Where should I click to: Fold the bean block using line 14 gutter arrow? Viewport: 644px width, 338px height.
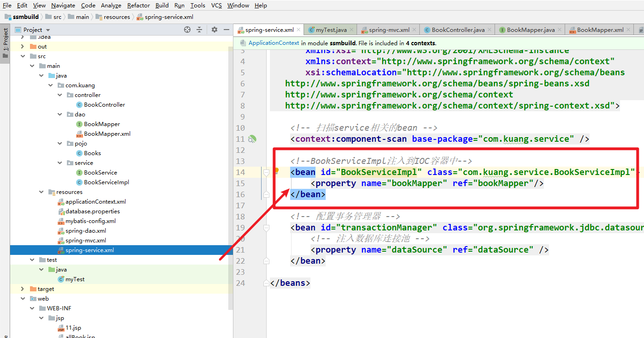[266, 172]
